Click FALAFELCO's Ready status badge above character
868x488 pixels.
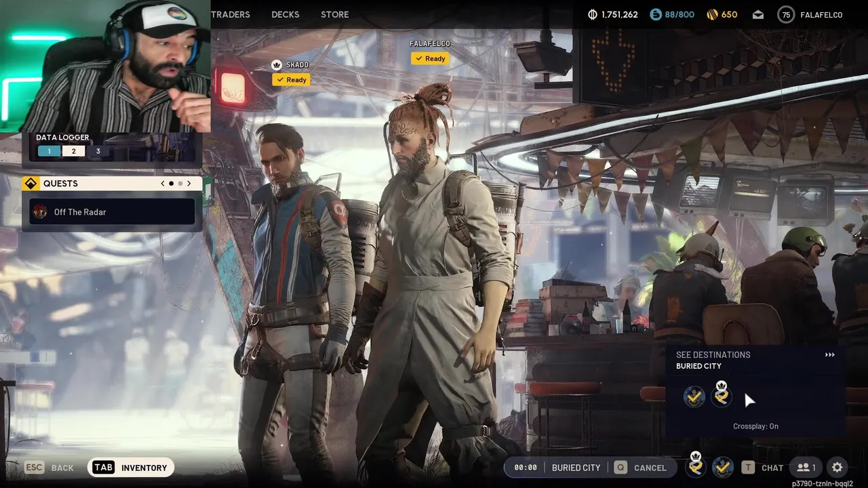click(x=430, y=58)
